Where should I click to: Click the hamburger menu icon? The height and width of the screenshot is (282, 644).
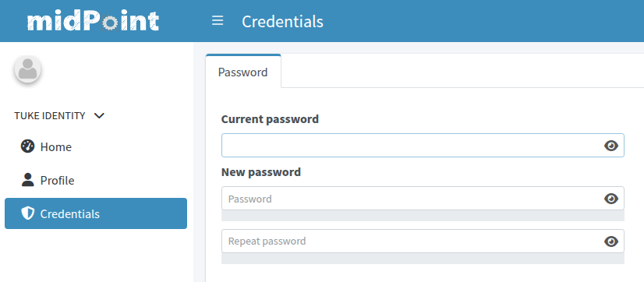218,21
